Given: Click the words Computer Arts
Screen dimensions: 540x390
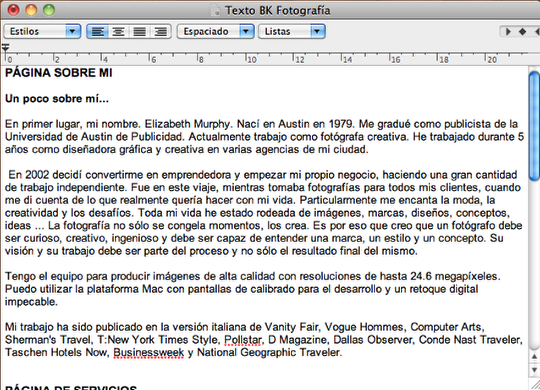Looking at the screenshot, I should [446, 327].
